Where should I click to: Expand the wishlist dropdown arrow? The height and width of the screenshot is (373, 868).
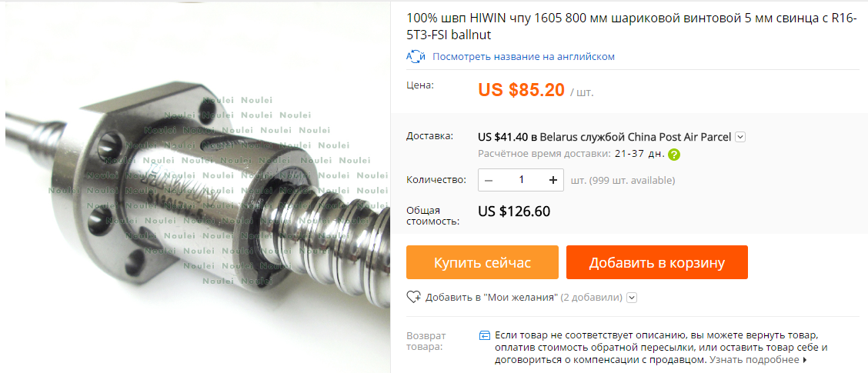coord(633,298)
